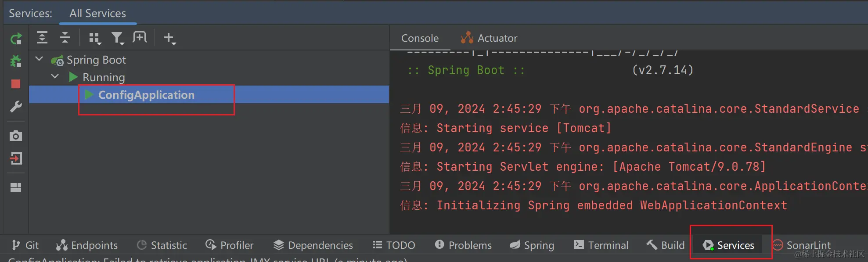Viewport: 868px width, 262px height.
Task: Click the Collapse All toolbar icon
Action: click(65, 38)
